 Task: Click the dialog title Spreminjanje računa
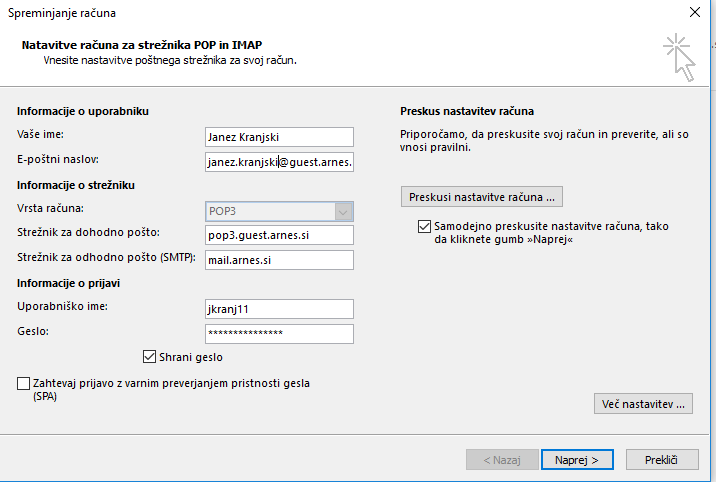(x=62, y=13)
